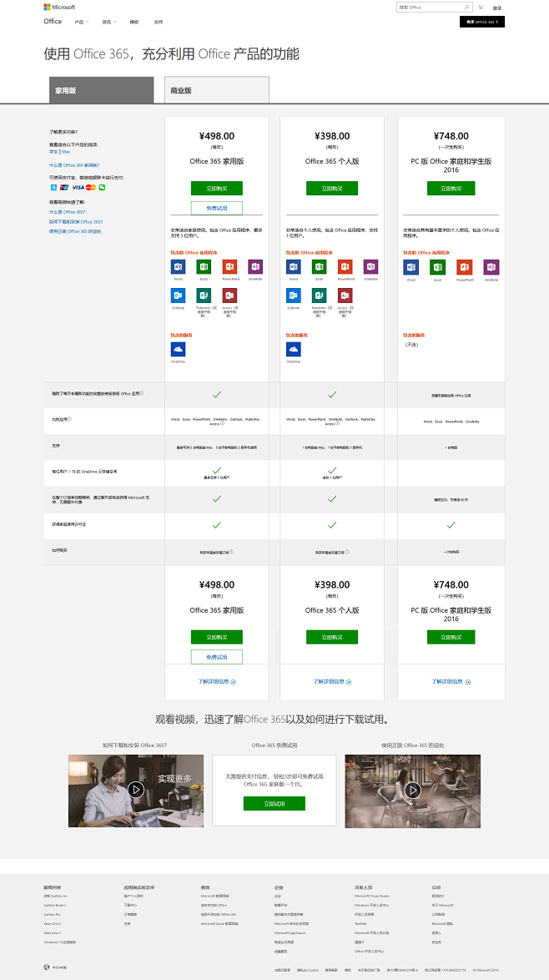Screen dimensions: 549x980
Task: Click the Publisher icon under Office 365 家用版
Action: (x=204, y=296)
